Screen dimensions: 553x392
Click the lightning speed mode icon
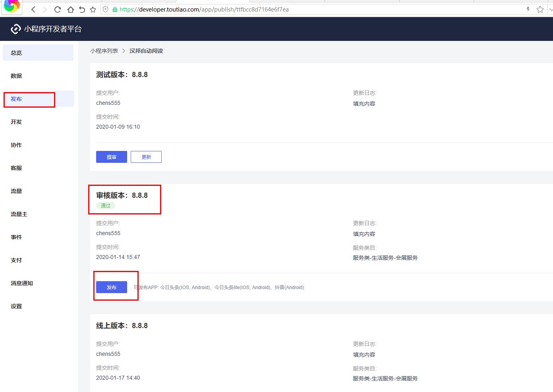click(x=528, y=9)
